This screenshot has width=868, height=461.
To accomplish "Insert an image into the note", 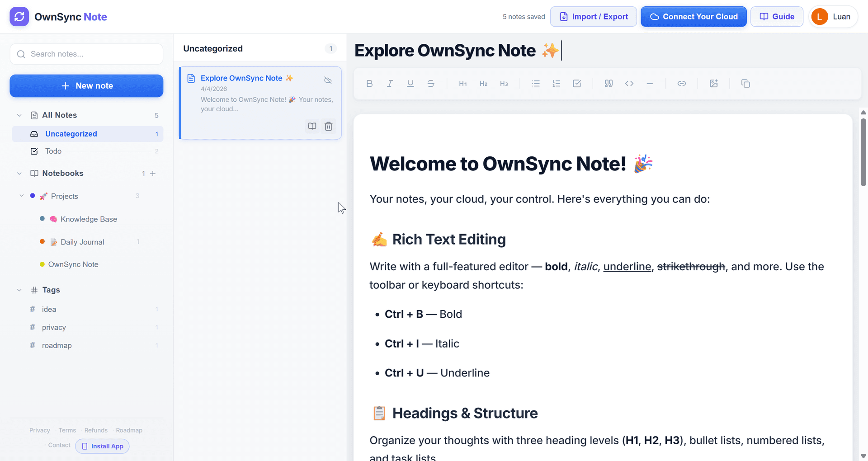I will point(714,84).
